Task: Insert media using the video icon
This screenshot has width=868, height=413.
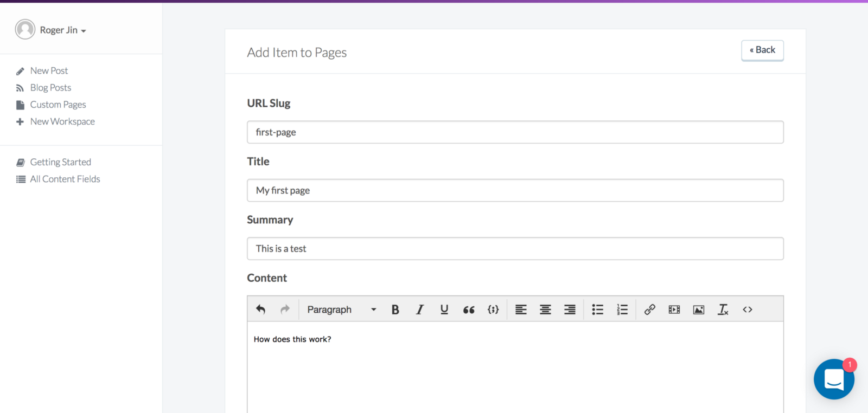Action: pos(674,309)
